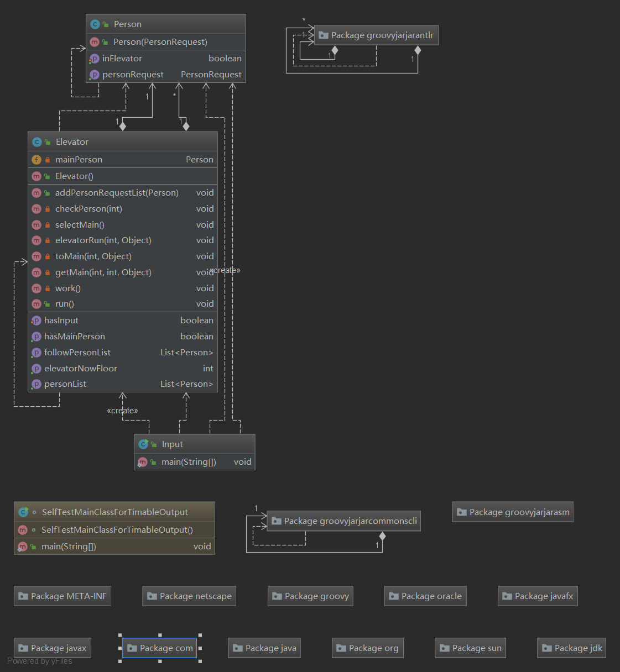This screenshot has width=620, height=672.
Task: Click the class icon beside Person header
Action: pyautogui.click(x=95, y=24)
